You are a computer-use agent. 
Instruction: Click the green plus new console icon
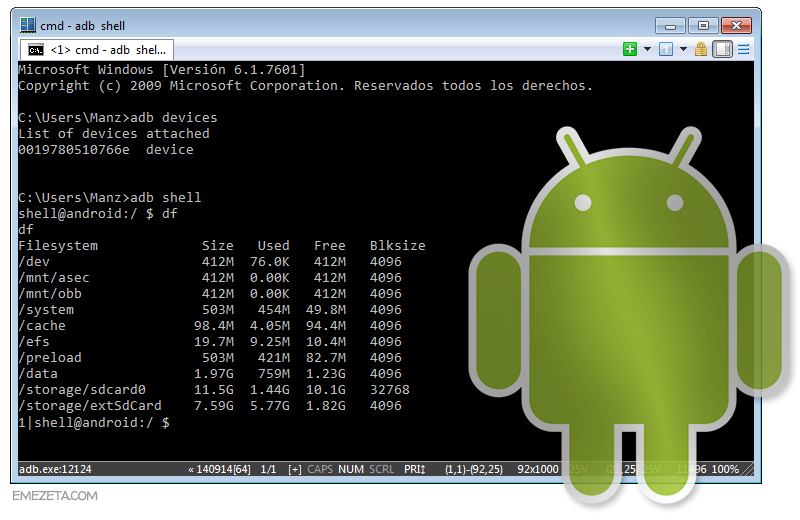[x=630, y=49]
